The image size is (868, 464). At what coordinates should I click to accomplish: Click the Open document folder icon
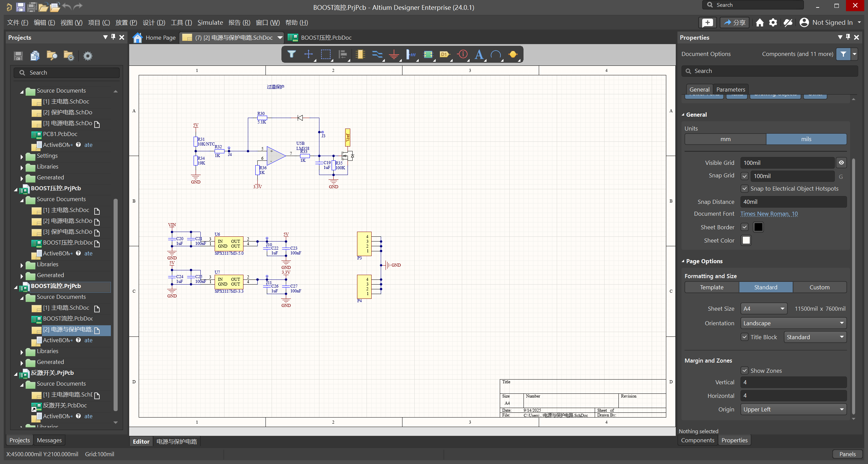click(43, 7)
